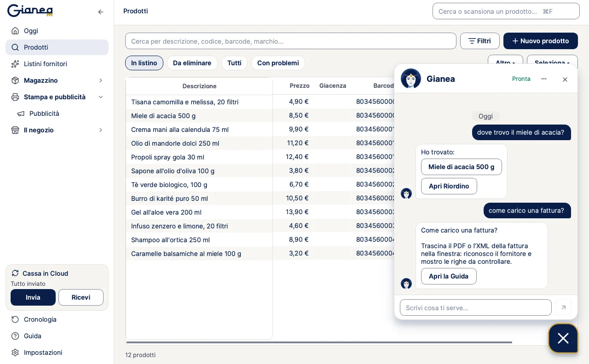Select the Propoli spray gola 30 ml row
Image resolution: width=589 pixels, height=364 pixels.
tap(199, 157)
